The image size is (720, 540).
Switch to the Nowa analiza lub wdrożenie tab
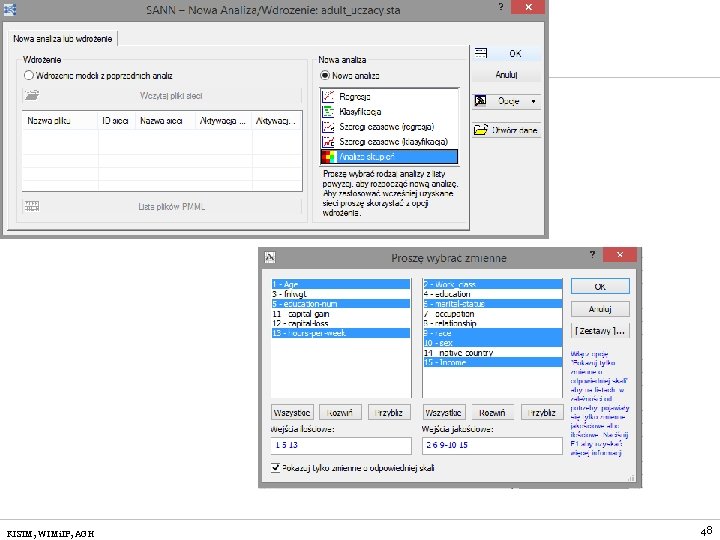click(62, 39)
